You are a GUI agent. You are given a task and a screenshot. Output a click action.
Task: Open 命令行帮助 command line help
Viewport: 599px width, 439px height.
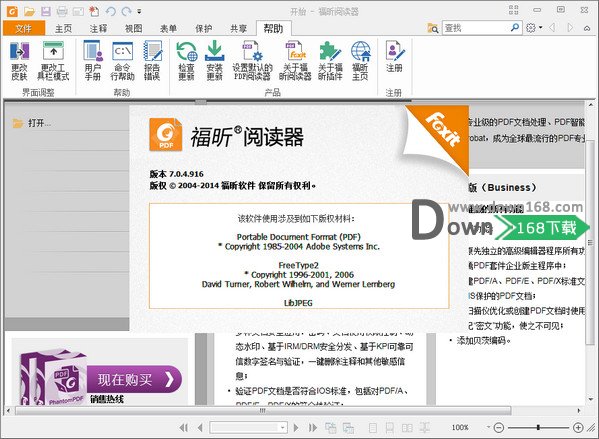122,60
